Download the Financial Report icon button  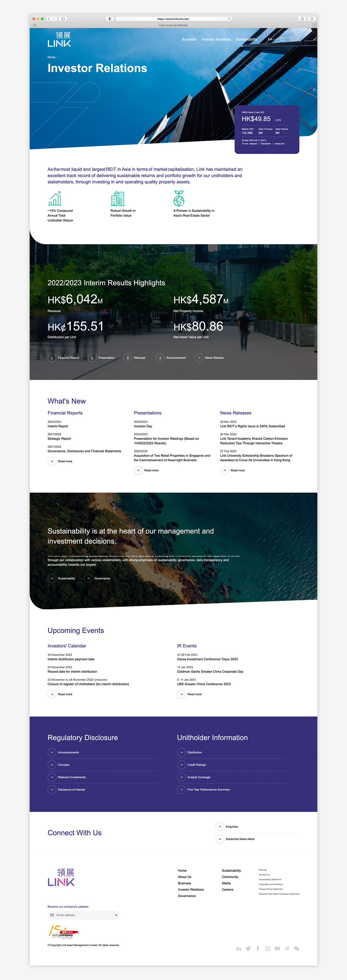[52, 358]
